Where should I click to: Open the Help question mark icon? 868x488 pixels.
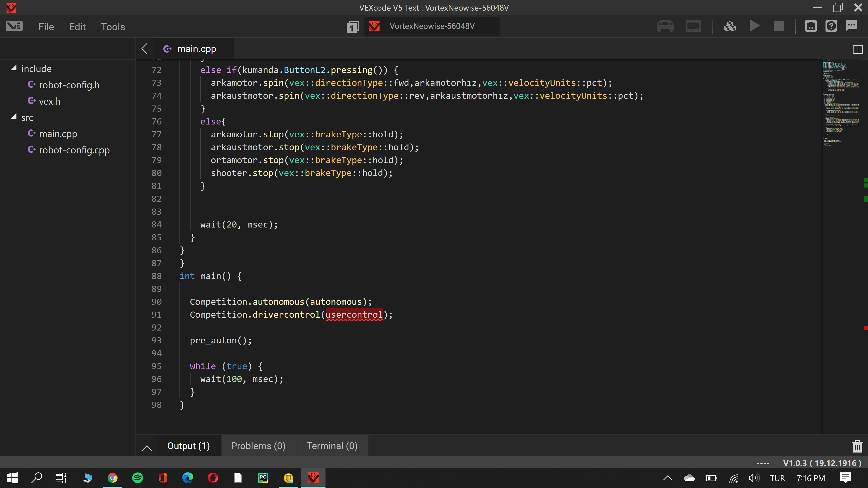coord(831,26)
